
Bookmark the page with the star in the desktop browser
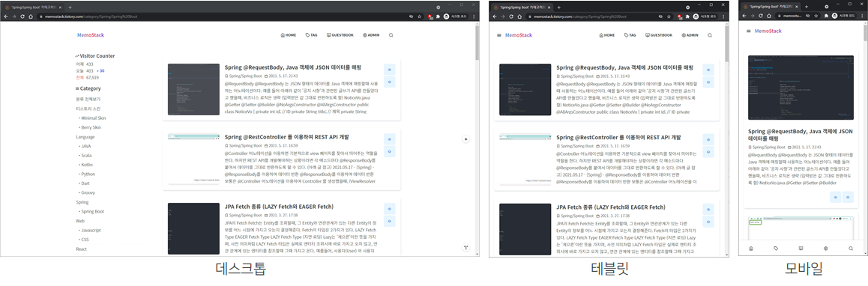tap(420, 16)
